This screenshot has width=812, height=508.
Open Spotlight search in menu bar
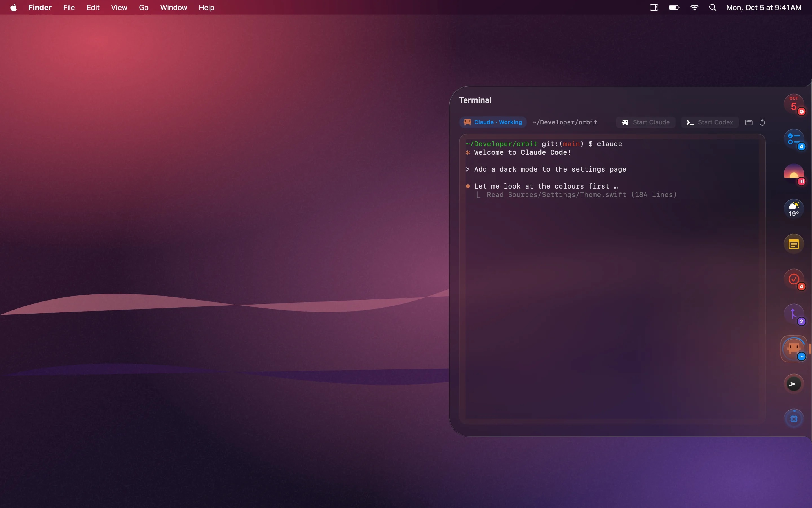pos(713,7)
